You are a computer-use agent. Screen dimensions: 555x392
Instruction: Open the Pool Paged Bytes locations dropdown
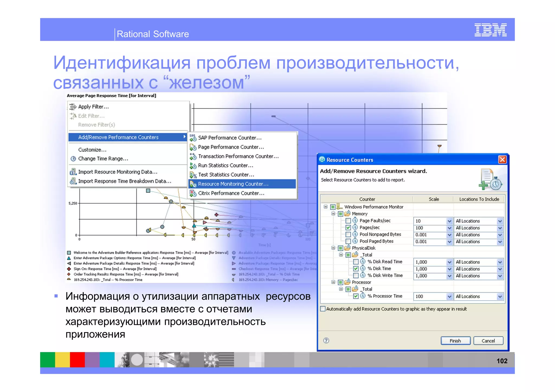pyautogui.click(x=500, y=242)
